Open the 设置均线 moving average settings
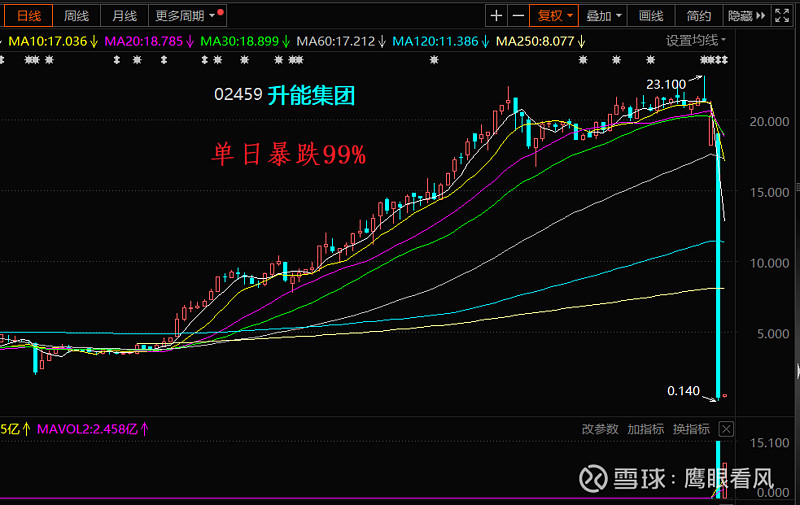The image size is (800, 505). tap(696, 40)
